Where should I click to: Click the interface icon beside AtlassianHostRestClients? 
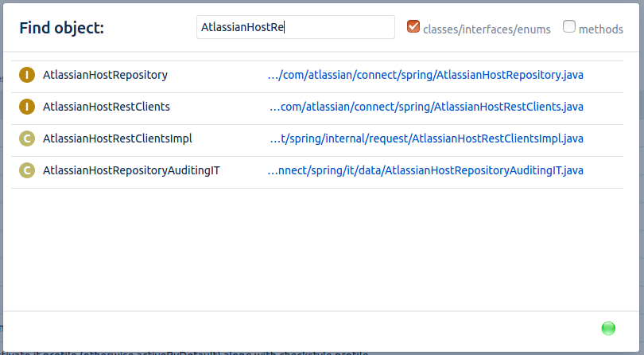pyautogui.click(x=27, y=107)
